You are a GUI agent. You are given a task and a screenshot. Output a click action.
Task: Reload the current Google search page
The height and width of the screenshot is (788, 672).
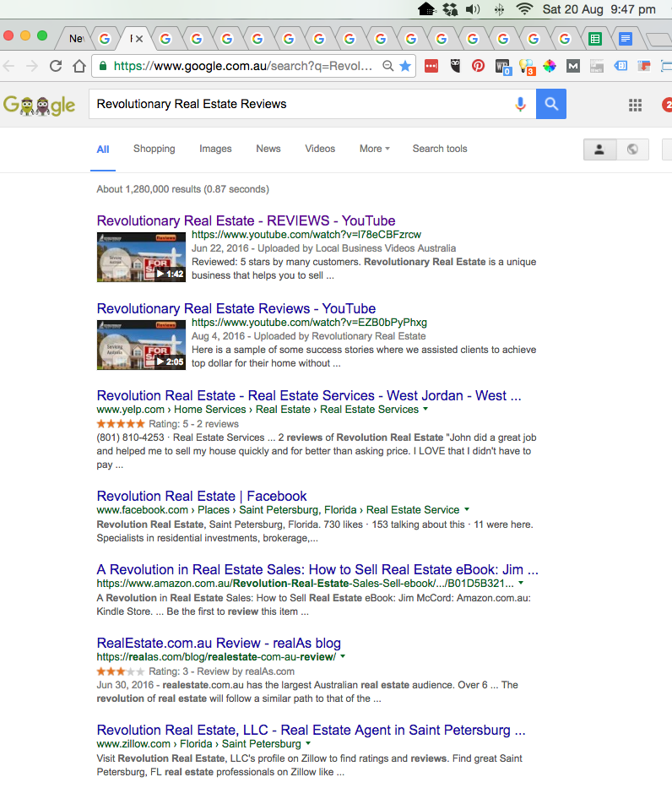(56, 66)
